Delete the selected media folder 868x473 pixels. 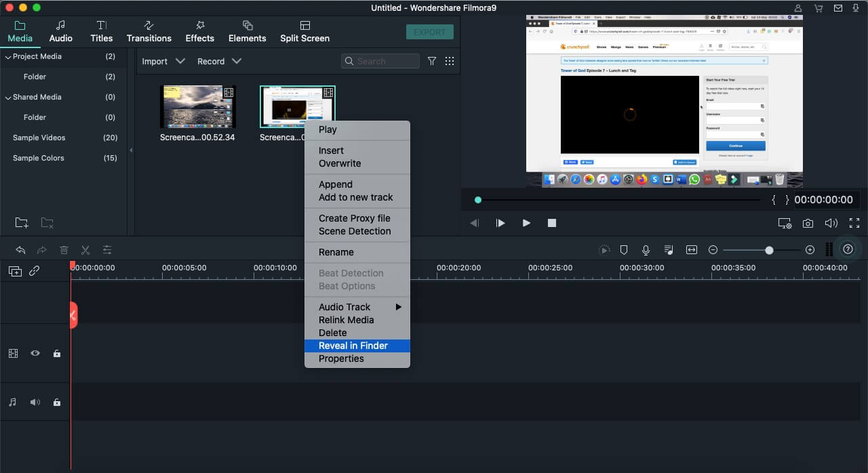click(47, 222)
